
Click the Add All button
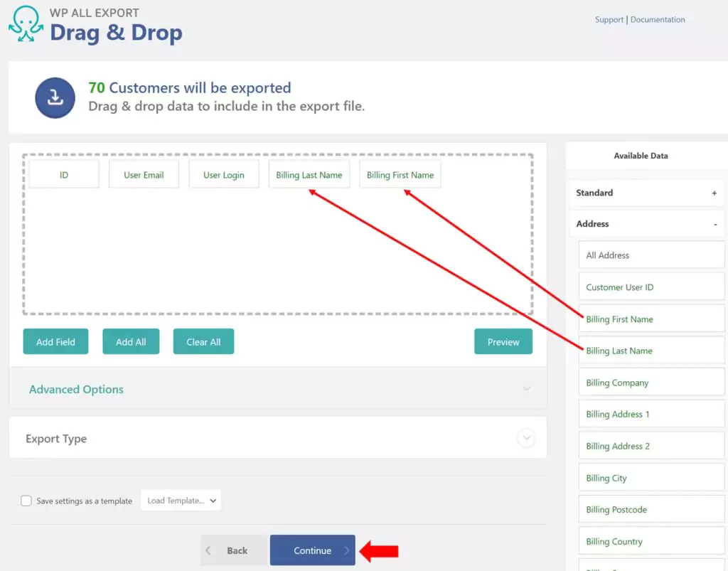click(x=131, y=341)
